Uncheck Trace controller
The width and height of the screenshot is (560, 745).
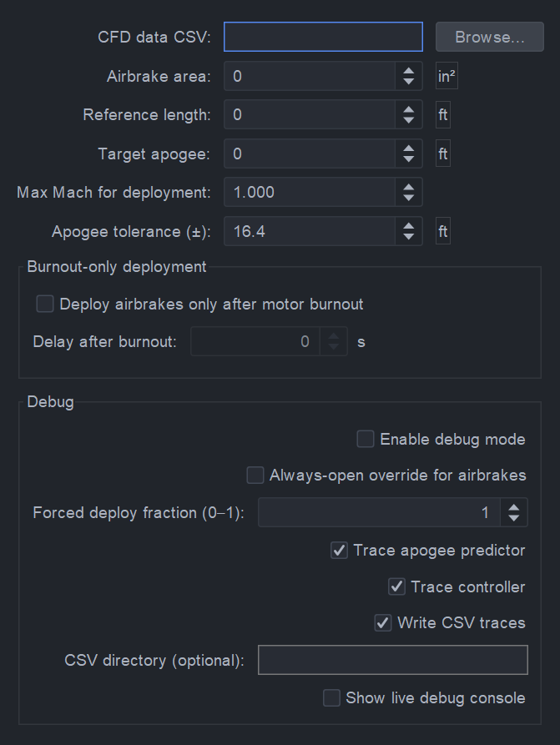pos(398,586)
